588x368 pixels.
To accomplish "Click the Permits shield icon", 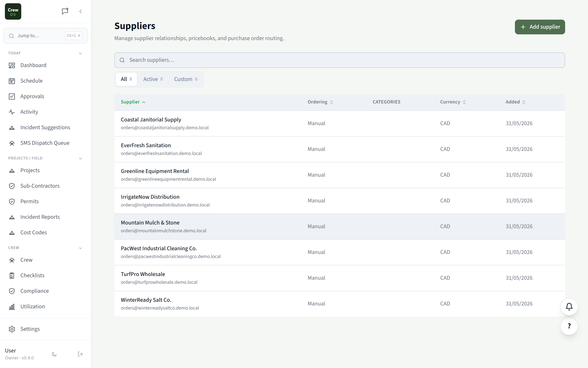I will point(12,202).
